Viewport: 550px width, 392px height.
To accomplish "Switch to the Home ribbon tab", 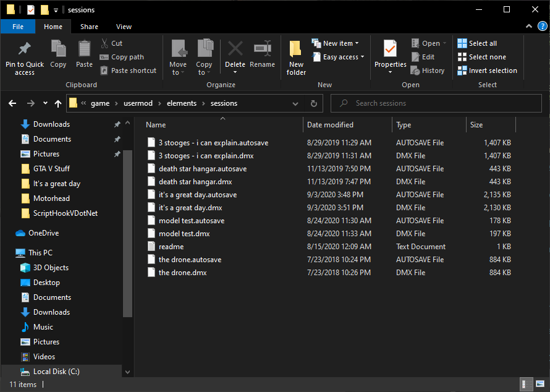I will [x=53, y=27].
